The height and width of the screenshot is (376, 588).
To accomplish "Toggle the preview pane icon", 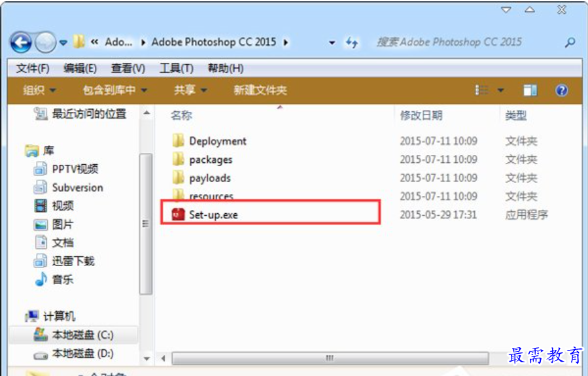I will click(x=530, y=90).
